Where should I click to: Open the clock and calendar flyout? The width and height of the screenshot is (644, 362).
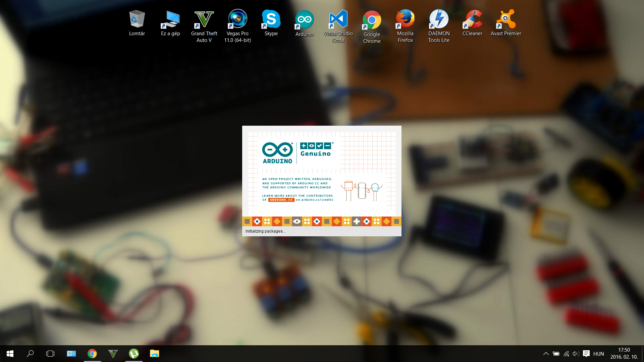(x=623, y=354)
